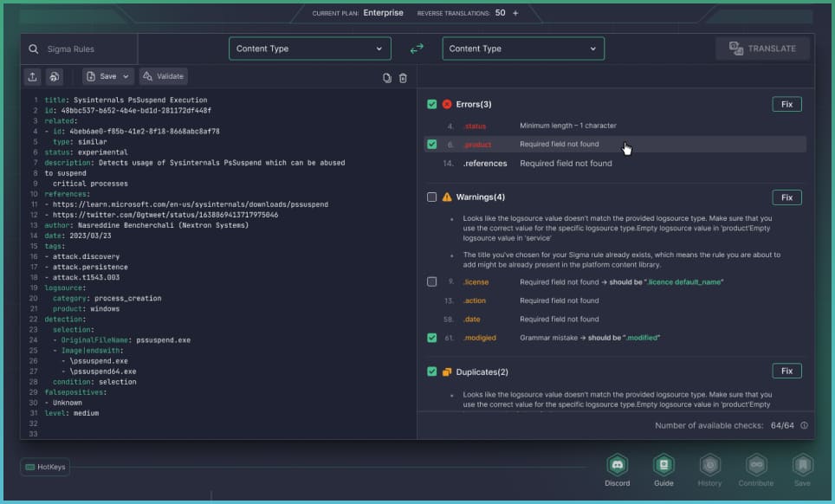Image resolution: width=835 pixels, height=504 pixels.
Task: Add reverse translations with the plus icon
Action: point(515,13)
